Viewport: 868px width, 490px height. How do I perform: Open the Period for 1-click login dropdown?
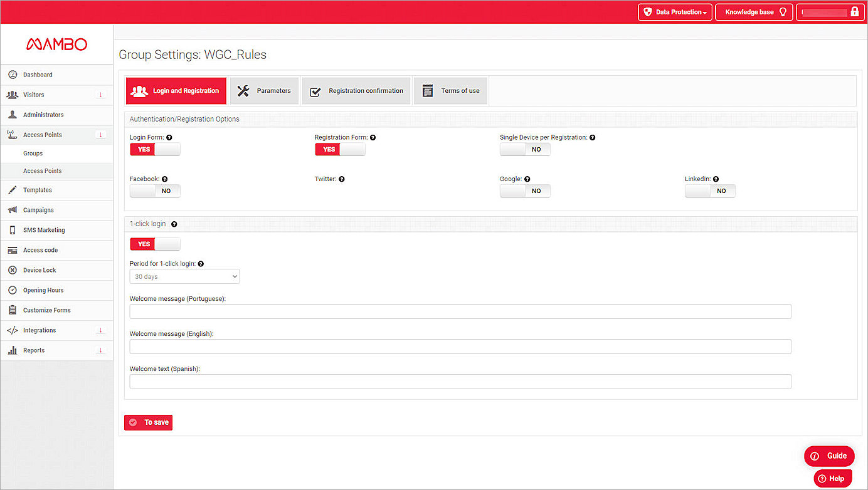184,276
